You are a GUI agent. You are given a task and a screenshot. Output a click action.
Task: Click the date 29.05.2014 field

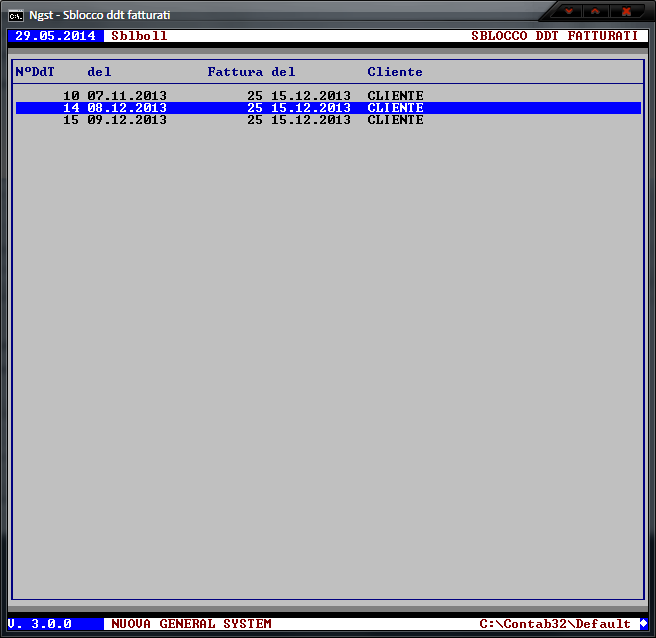[55, 36]
